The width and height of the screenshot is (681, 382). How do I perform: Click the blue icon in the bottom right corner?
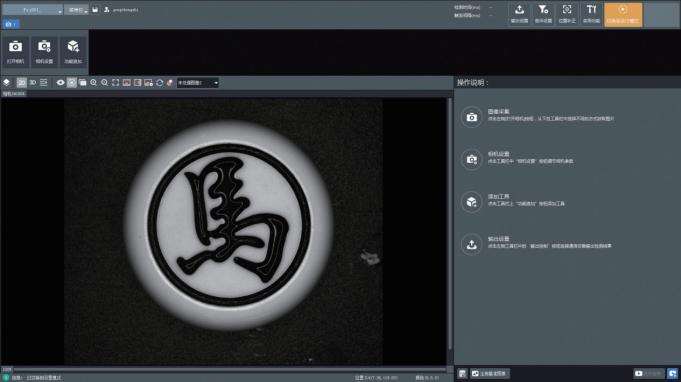click(x=672, y=373)
